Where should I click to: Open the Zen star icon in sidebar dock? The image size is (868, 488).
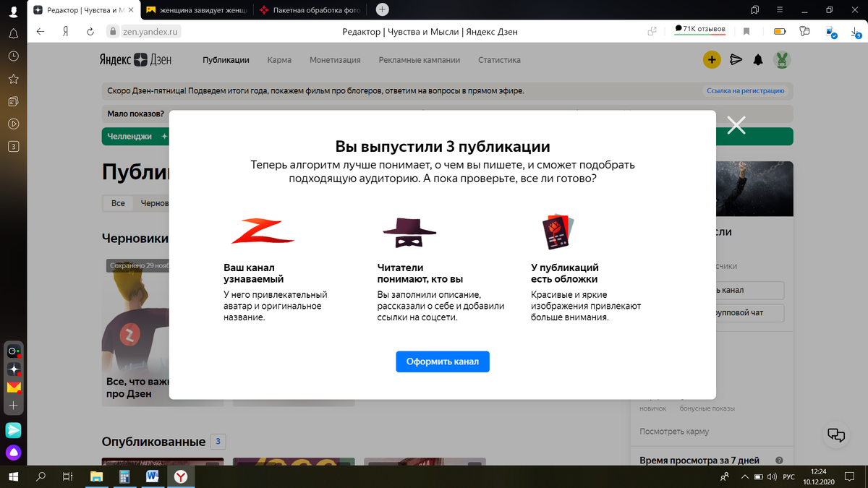coord(14,369)
